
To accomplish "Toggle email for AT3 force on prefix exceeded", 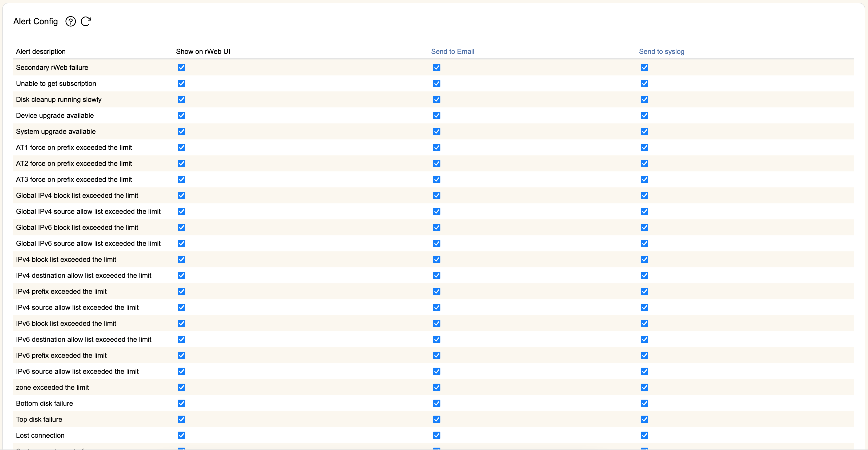I will pyautogui.click(x=437, y=179).
